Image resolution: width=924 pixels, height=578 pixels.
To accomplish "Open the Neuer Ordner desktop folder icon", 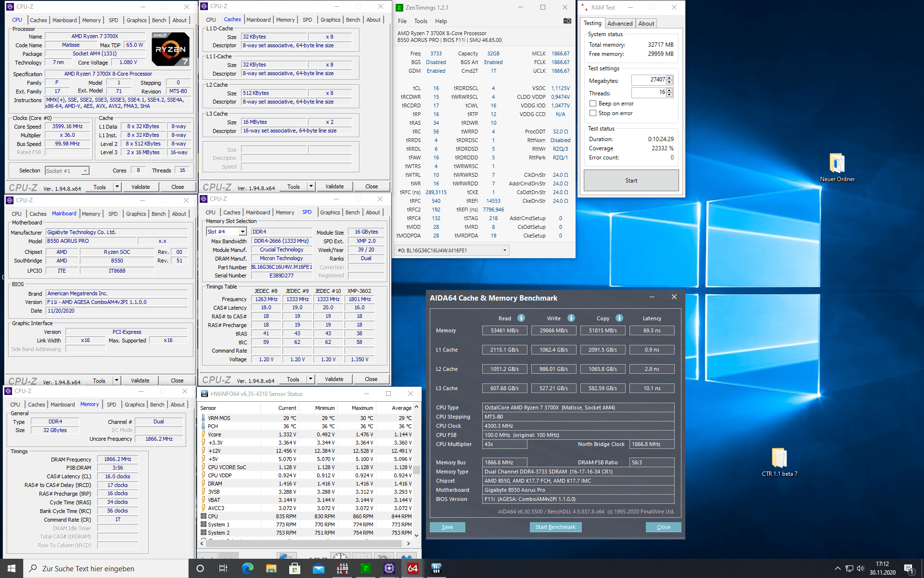I will [x=837, y=167].
